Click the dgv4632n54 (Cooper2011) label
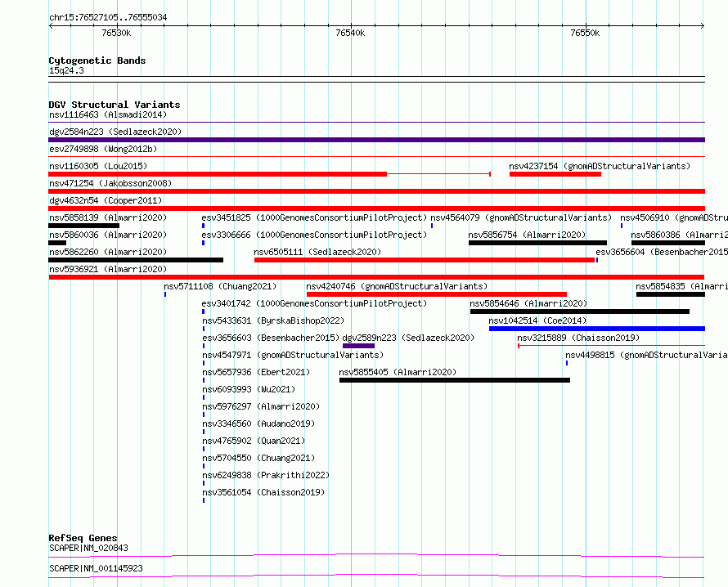The image size is (728, 587). (x=106, y=200)
